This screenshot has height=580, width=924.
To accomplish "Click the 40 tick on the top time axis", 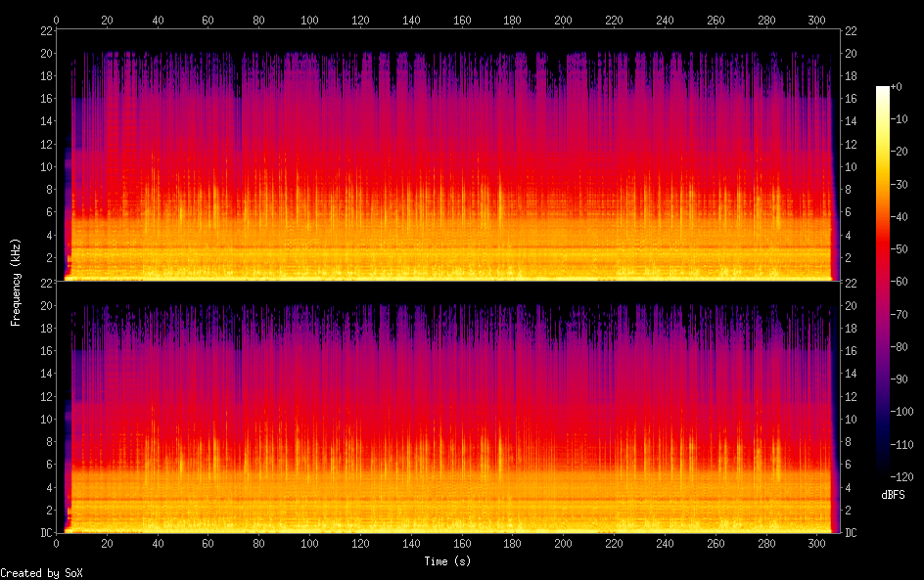I will coord(158,19).
